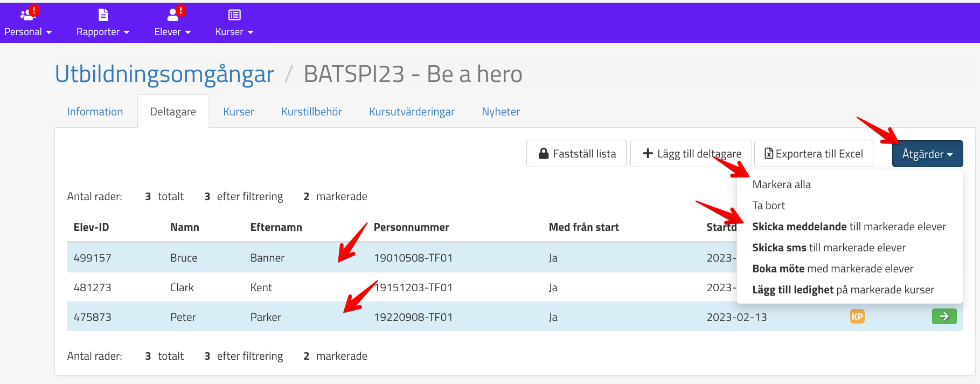Switch to the Kursutvärderingar tab

(412, 112)
